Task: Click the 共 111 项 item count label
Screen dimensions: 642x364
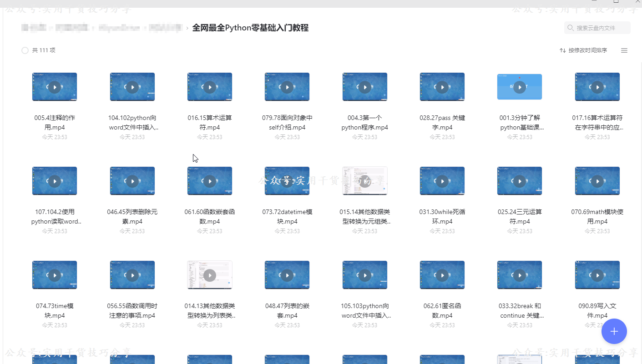Action: pyautogui.click(x=43, y=50)
